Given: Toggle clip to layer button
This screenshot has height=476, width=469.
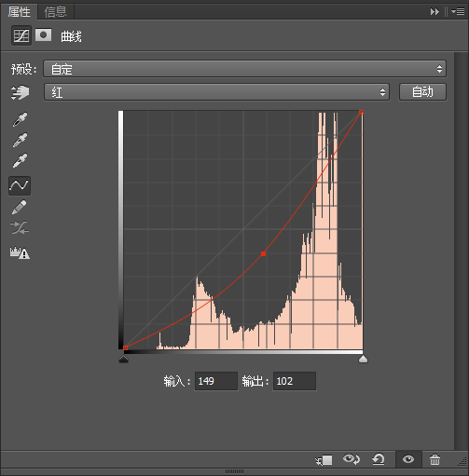Looking at the screenshot, I should point(324,460).
